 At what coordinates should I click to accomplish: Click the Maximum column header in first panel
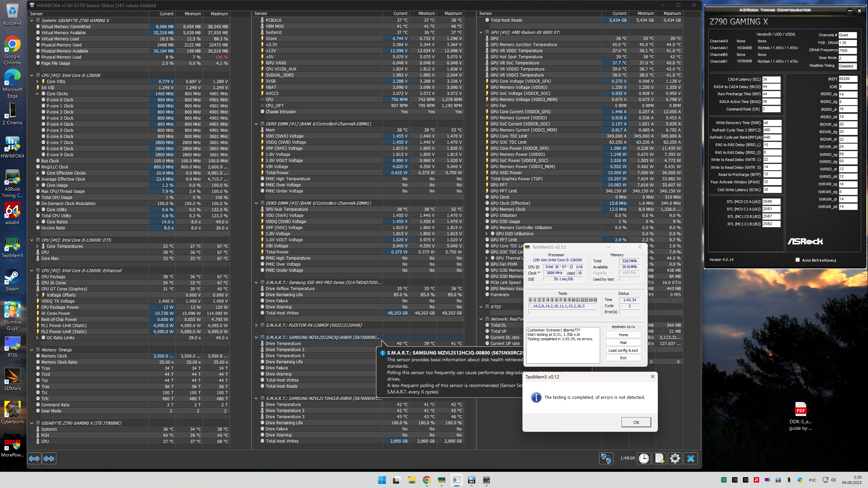219,14
